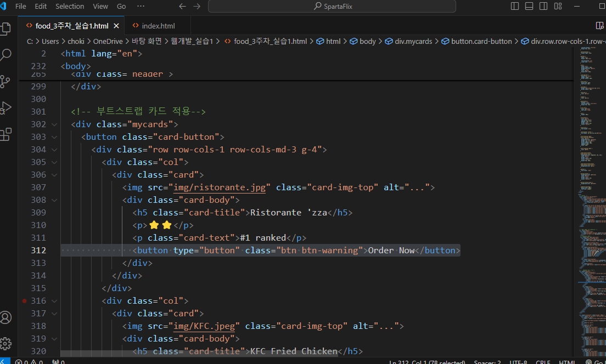Click the food_3주차_실습1.html breadcrumb file

coord(266,41)
